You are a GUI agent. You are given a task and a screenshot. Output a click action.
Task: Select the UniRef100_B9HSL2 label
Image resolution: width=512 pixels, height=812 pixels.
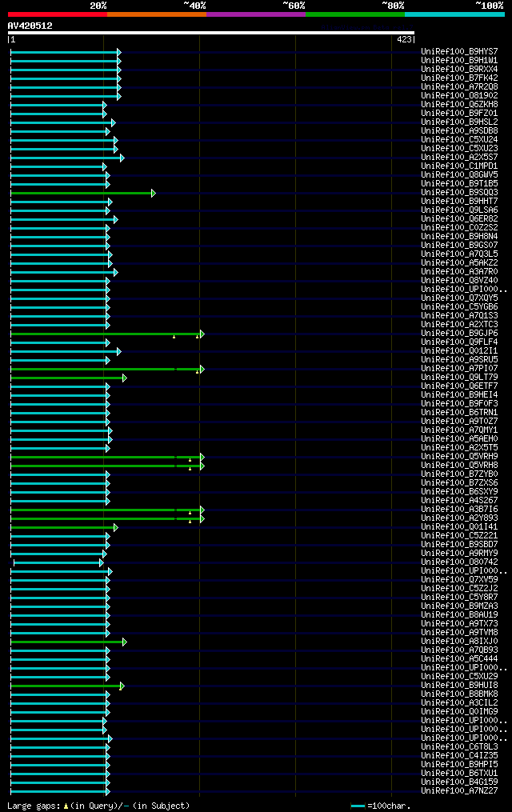coord(459,122)
